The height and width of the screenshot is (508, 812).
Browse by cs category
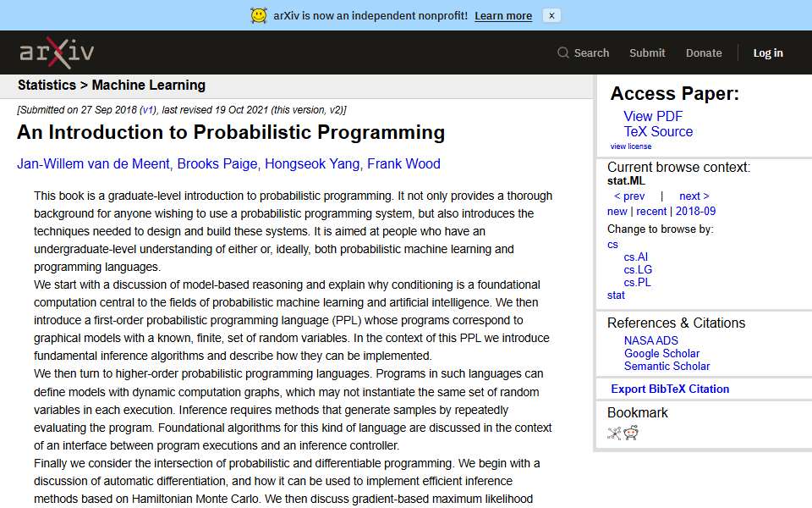[612, 245]
